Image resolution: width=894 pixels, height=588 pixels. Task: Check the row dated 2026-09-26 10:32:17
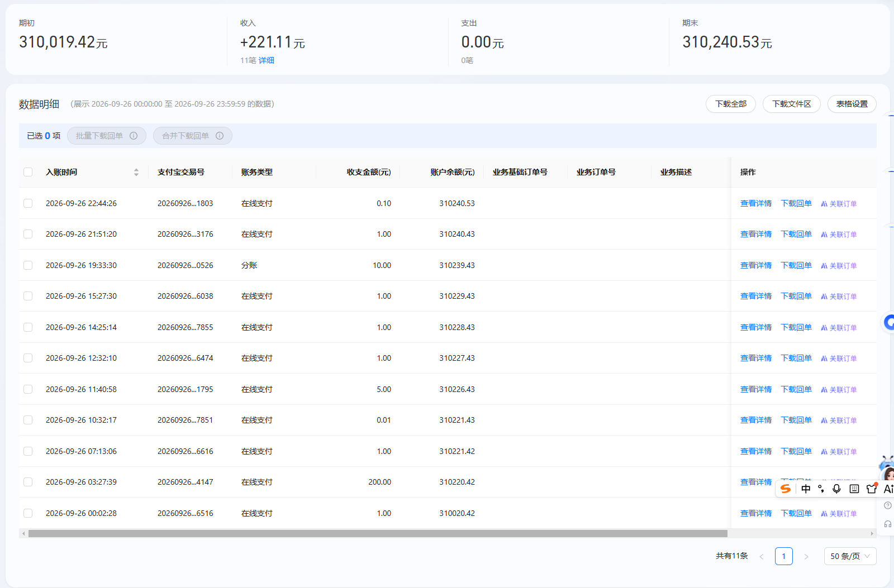28,420
